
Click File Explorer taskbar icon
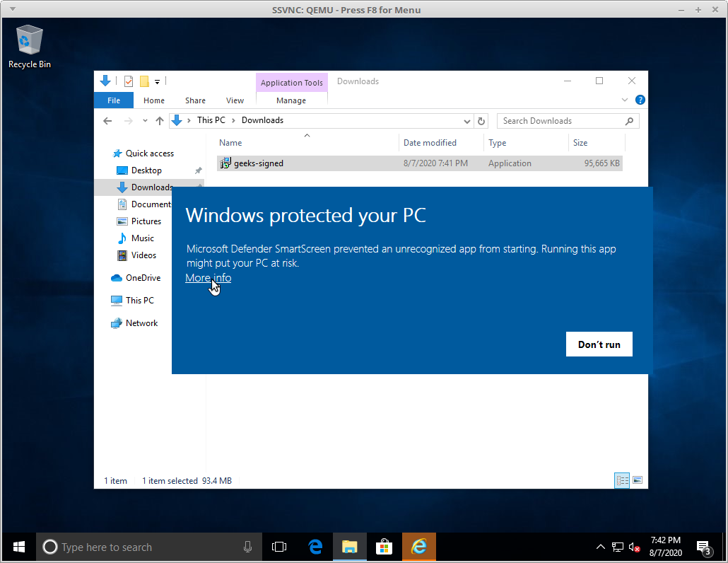tap(350, 547)
